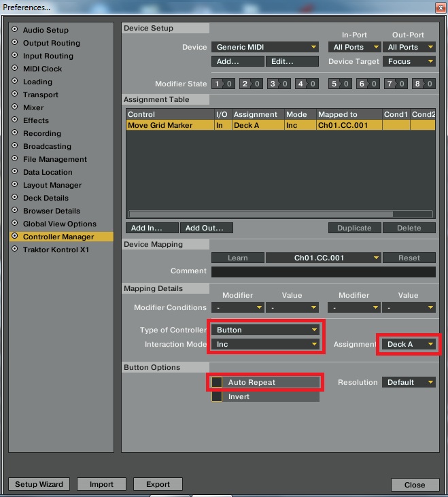Open the Ch01.CC.001 mapping dropdown
Image resolution: width=448 pixels, height=497 pixels.
tap(323, 258)
